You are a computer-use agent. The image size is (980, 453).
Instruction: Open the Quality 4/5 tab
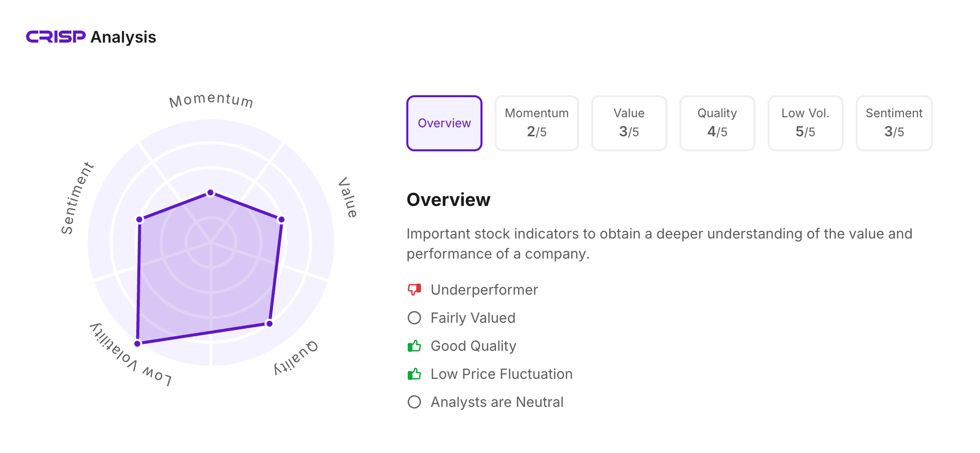717,123
